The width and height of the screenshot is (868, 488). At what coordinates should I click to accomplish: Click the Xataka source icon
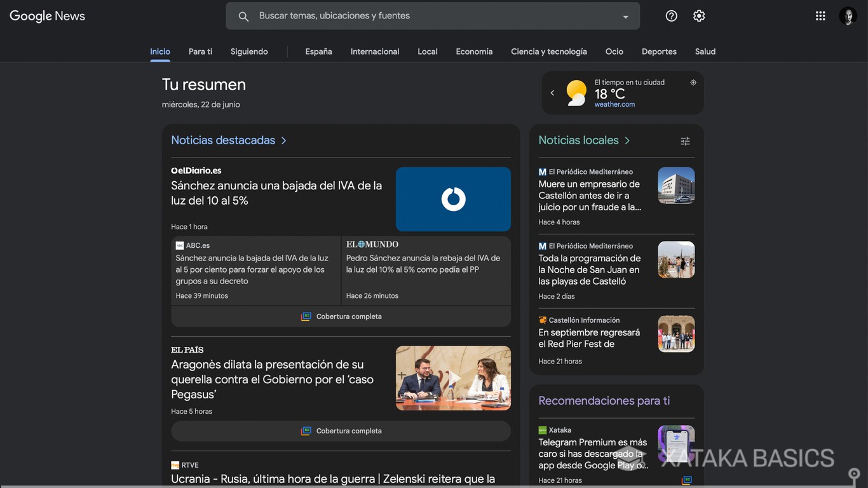pyautogui.click(x=541, y=430)
